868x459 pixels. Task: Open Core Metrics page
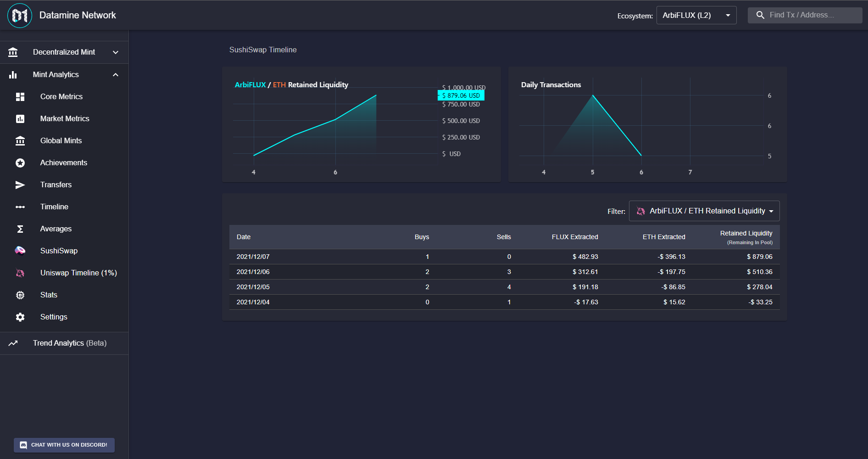(x=64, y=97)
